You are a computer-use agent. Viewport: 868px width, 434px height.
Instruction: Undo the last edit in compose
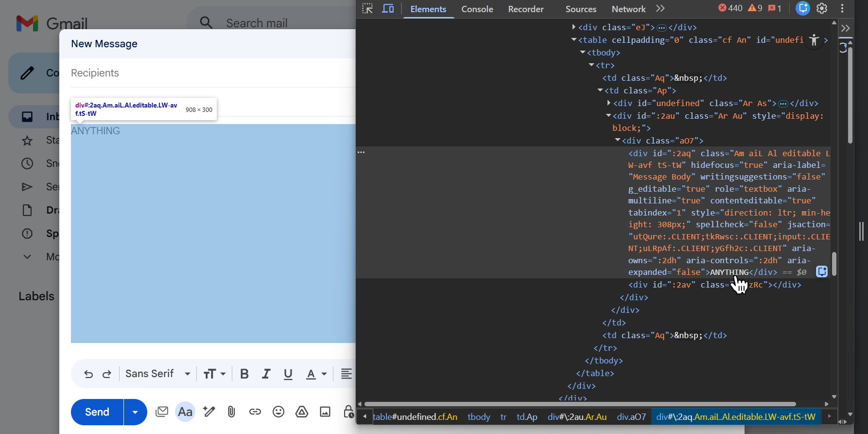click(88, 374)
